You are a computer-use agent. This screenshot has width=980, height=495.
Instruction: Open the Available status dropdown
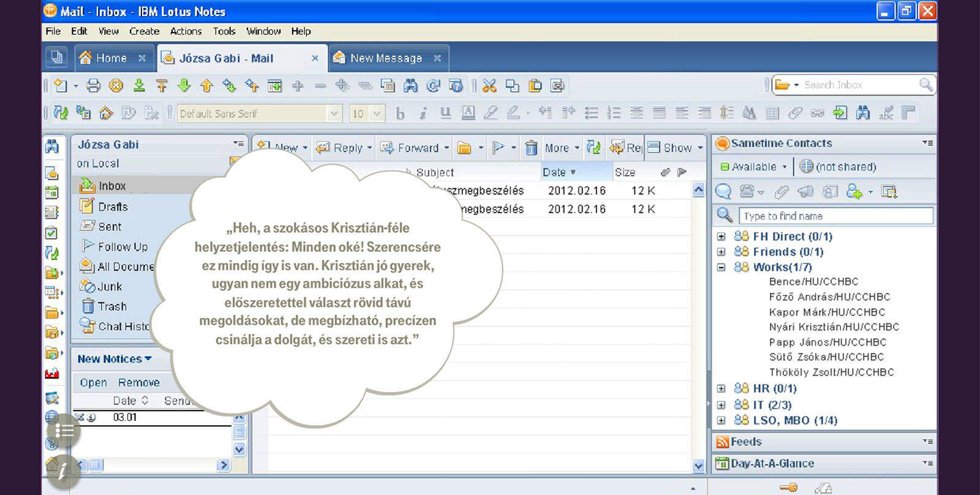(x=753, y=167)
